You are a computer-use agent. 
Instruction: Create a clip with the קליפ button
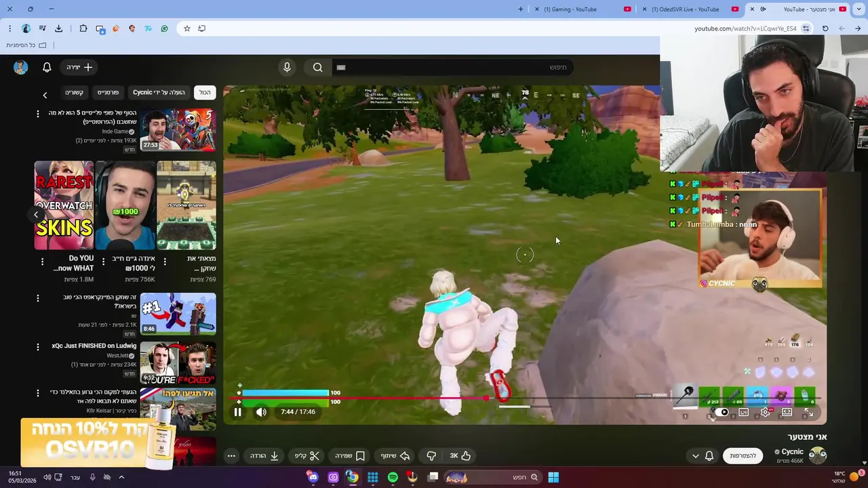[x=307, y=455]
